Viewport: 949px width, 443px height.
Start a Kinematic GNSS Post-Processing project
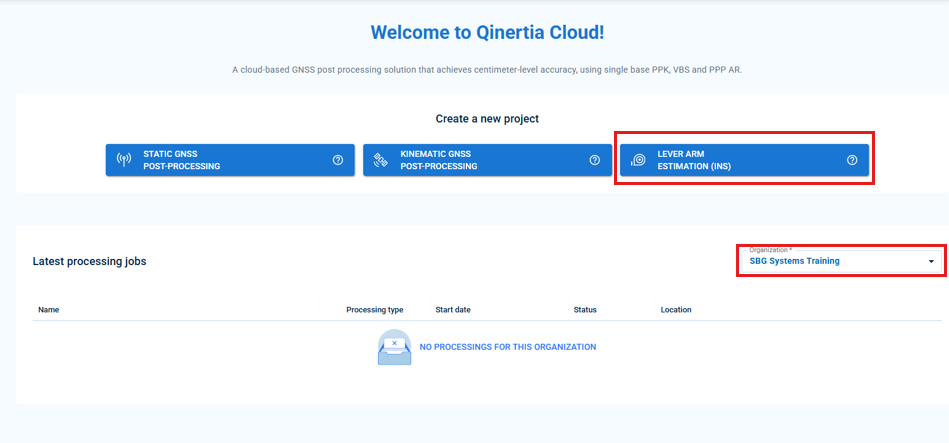coord(487,160)
